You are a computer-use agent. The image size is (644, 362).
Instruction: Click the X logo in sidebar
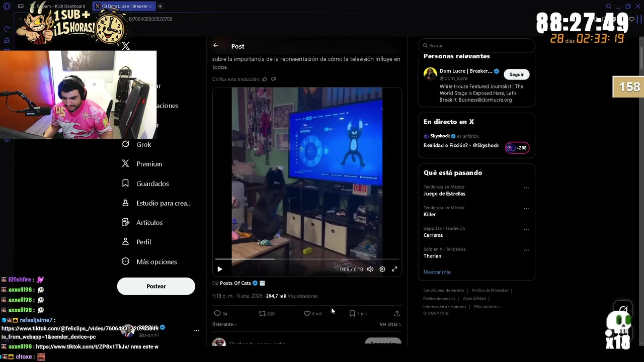(126, 46)
